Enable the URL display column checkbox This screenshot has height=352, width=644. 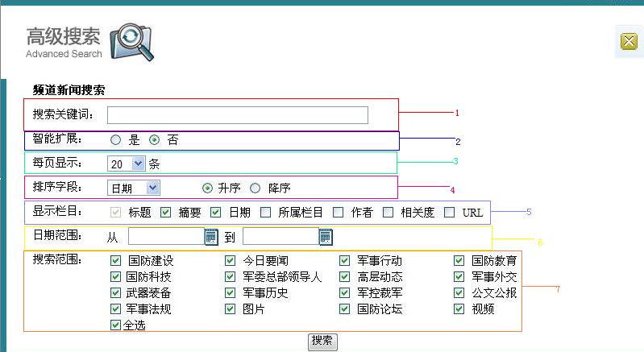tap(450, 213)
